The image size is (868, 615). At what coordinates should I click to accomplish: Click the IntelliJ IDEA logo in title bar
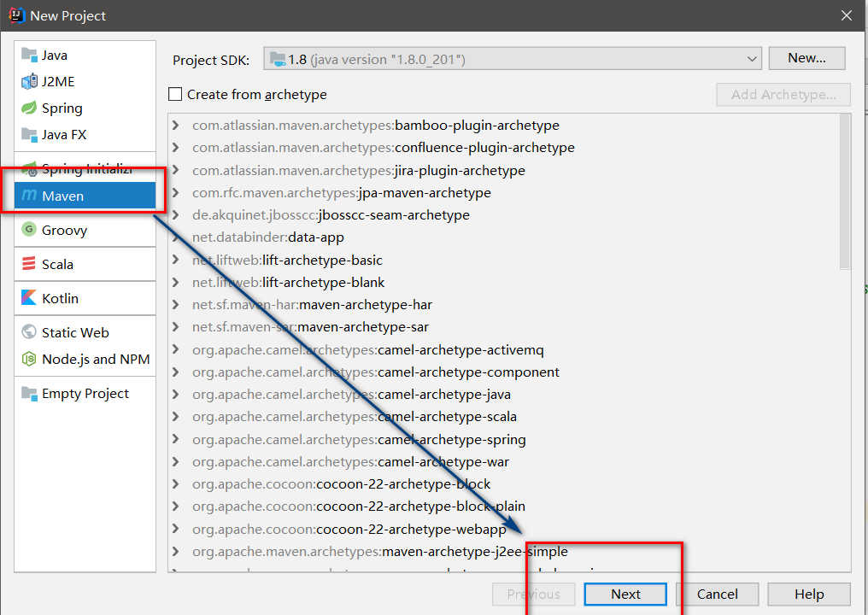[x=17, y=15]
